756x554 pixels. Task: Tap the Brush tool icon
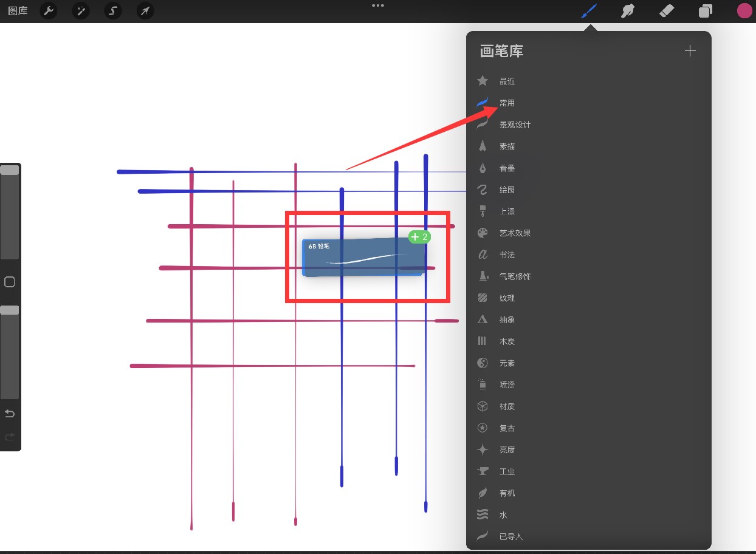[589, 11]
